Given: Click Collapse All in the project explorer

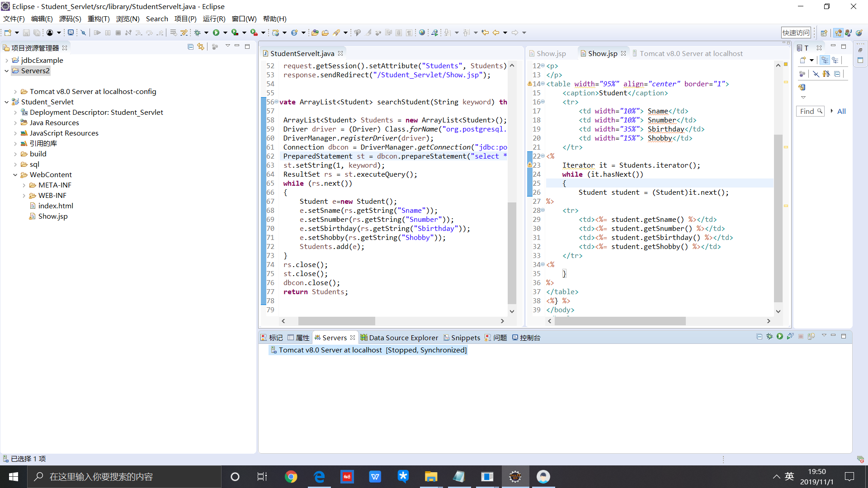Looking at the screenshot, I should tap(190, 47).
